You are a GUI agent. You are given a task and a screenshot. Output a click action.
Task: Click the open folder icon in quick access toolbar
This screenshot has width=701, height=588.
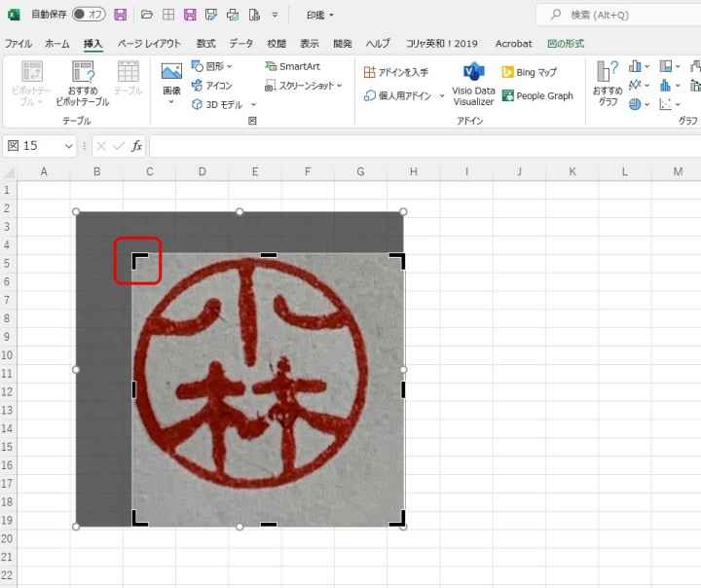click(x=147, y=15)
